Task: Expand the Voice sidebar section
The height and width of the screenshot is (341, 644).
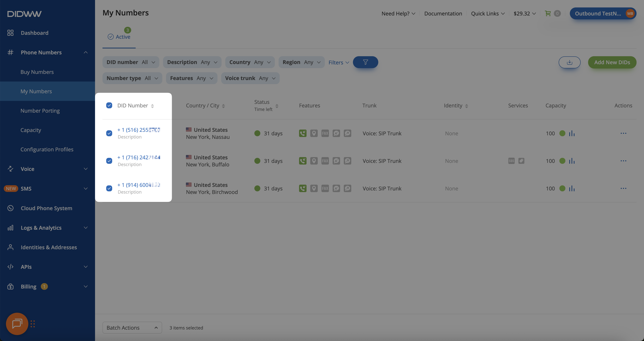Action: coord(48,169)
